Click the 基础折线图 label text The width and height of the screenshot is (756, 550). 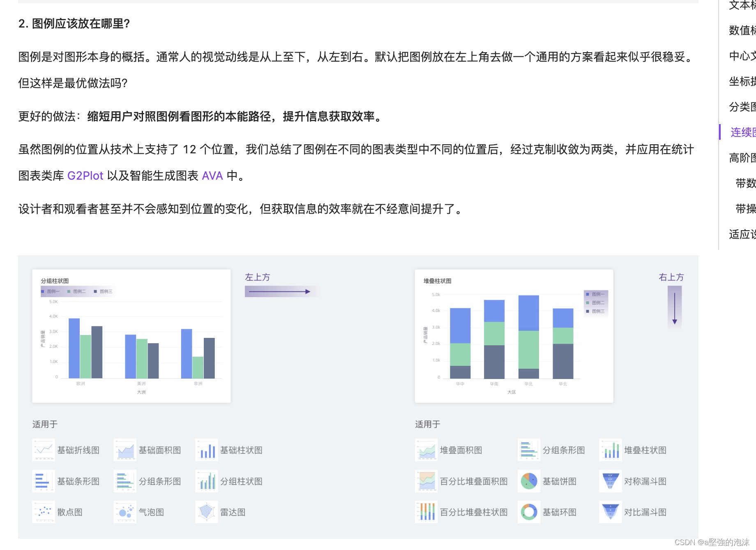[x=78, y=450]
